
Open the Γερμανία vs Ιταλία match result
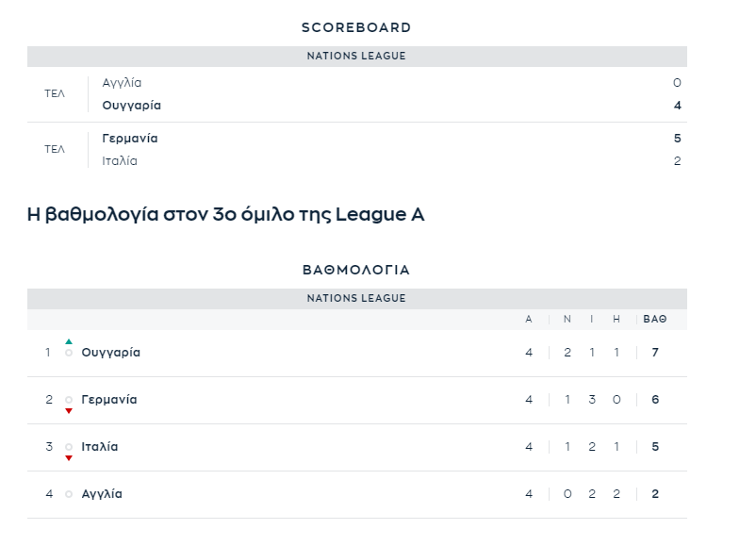(x=356, y=150)
